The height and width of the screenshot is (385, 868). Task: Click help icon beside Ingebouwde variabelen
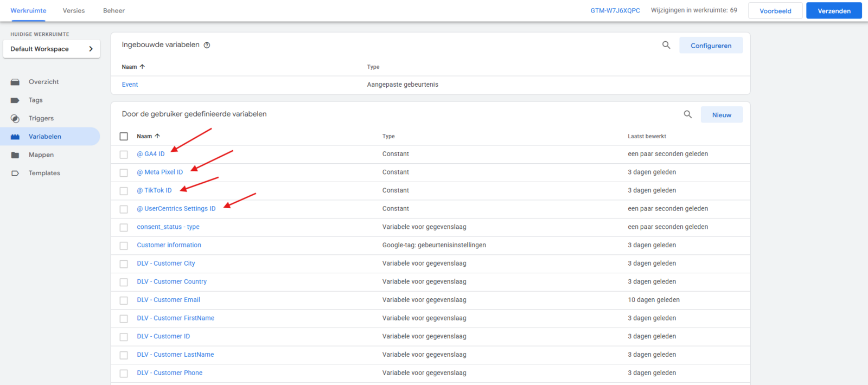click(x=207, y=45)
